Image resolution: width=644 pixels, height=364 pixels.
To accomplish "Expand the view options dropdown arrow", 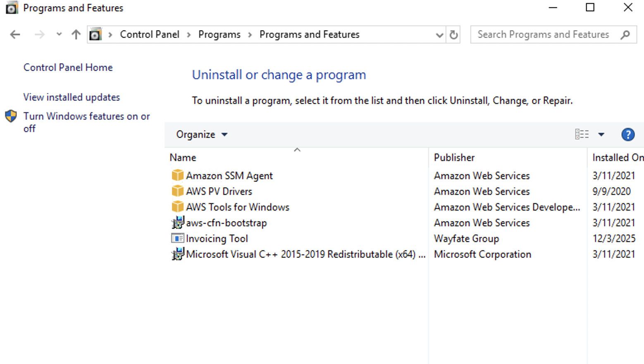I will coord(601,134).
